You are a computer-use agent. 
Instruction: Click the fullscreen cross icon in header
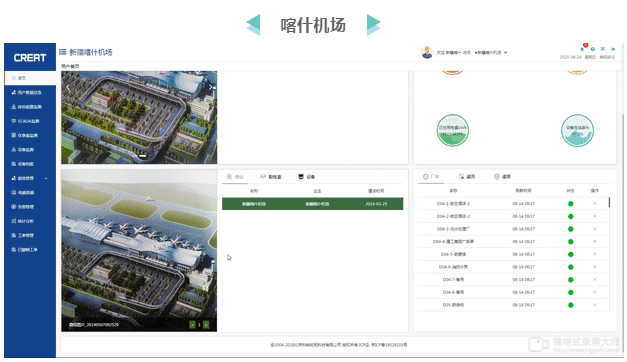(x=603, y=49)
